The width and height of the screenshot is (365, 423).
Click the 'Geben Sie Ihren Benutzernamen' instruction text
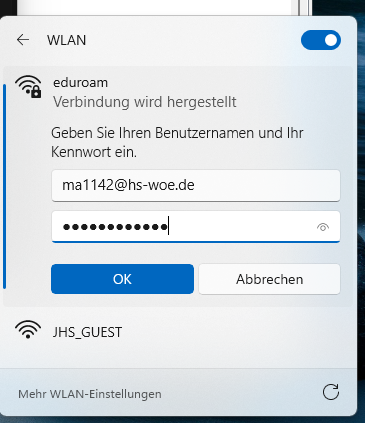[177, 142]
